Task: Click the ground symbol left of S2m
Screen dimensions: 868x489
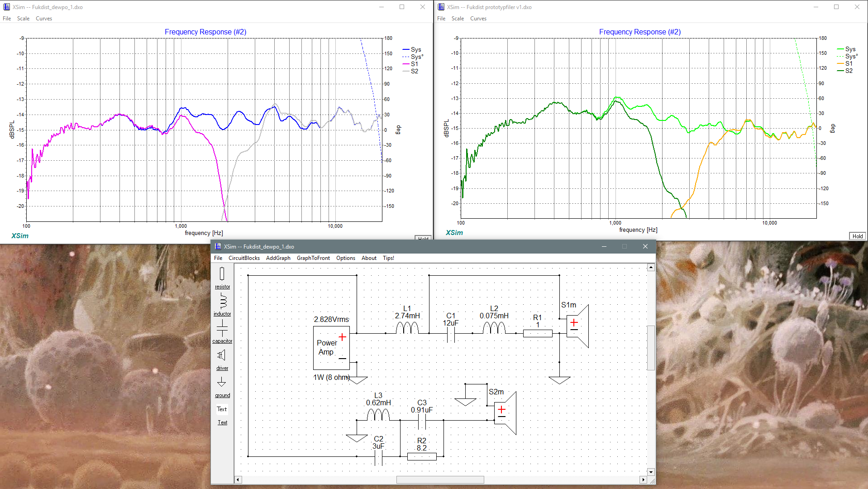Action: coord(465,402)
